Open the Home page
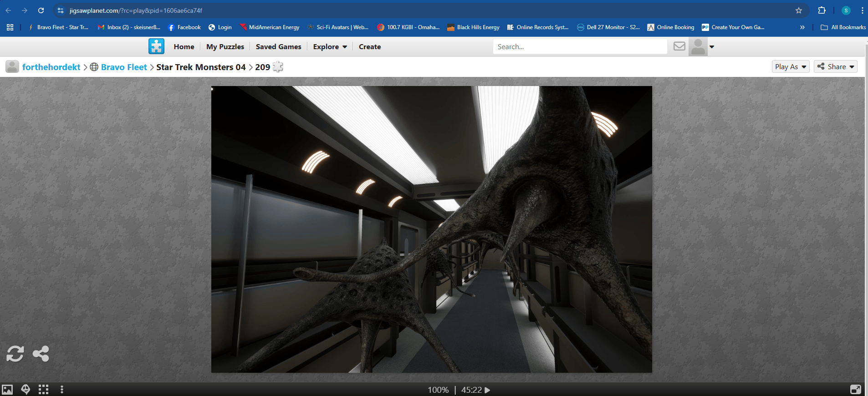 [184, 46]
